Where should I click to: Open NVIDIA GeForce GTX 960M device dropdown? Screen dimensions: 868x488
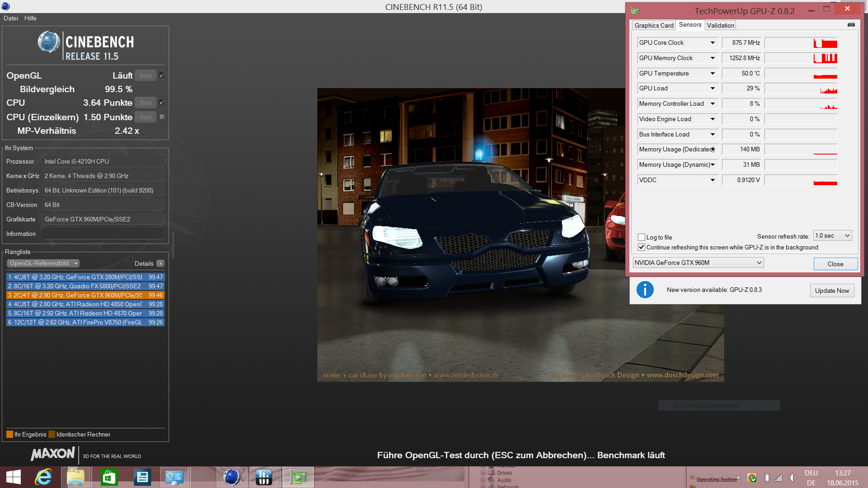(x=698, y=263)
